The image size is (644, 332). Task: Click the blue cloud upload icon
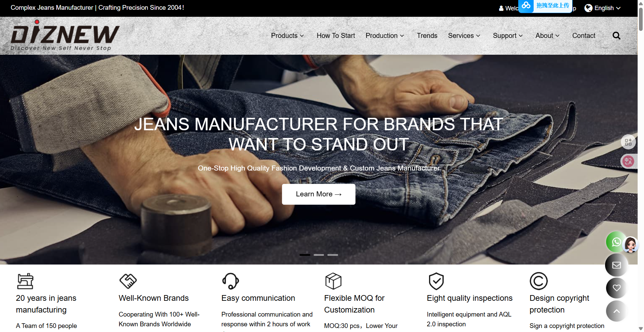click(x=526, y=6)
